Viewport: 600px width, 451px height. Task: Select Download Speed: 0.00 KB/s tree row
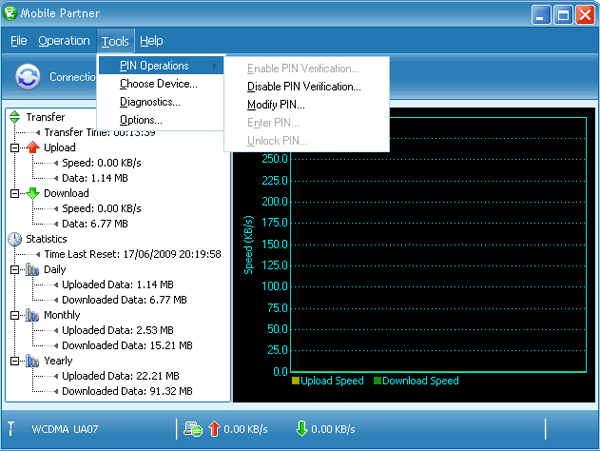(x=102, y=208)
